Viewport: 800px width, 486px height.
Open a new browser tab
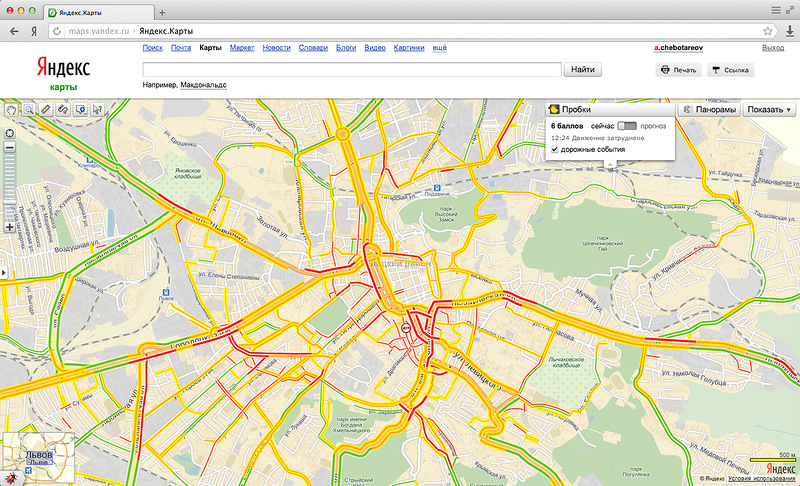[x=162, y=12]
